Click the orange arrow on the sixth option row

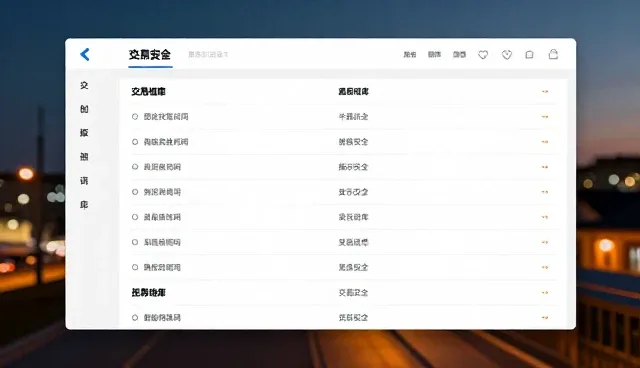point(545,242)
